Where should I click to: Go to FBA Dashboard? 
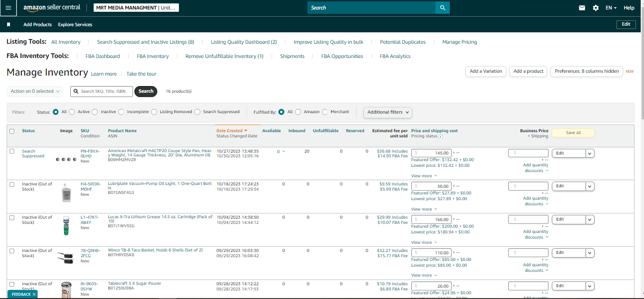[103, 56]
